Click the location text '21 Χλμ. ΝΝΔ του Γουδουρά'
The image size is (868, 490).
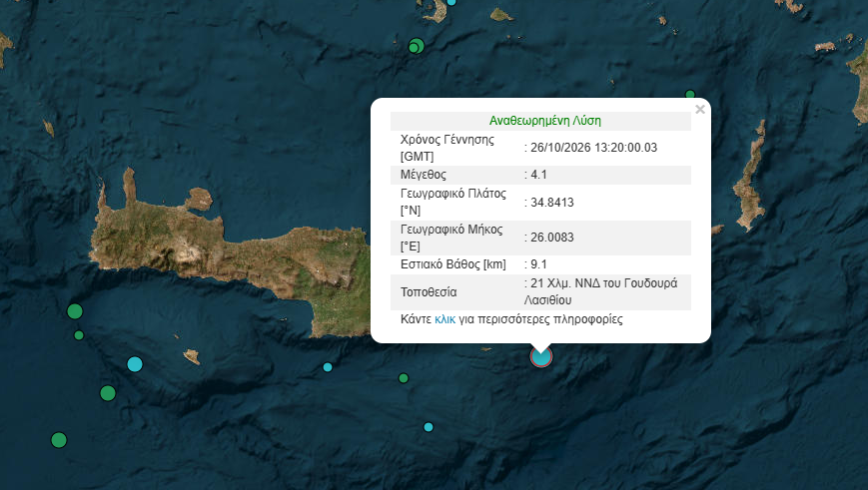tap(603, 283)
